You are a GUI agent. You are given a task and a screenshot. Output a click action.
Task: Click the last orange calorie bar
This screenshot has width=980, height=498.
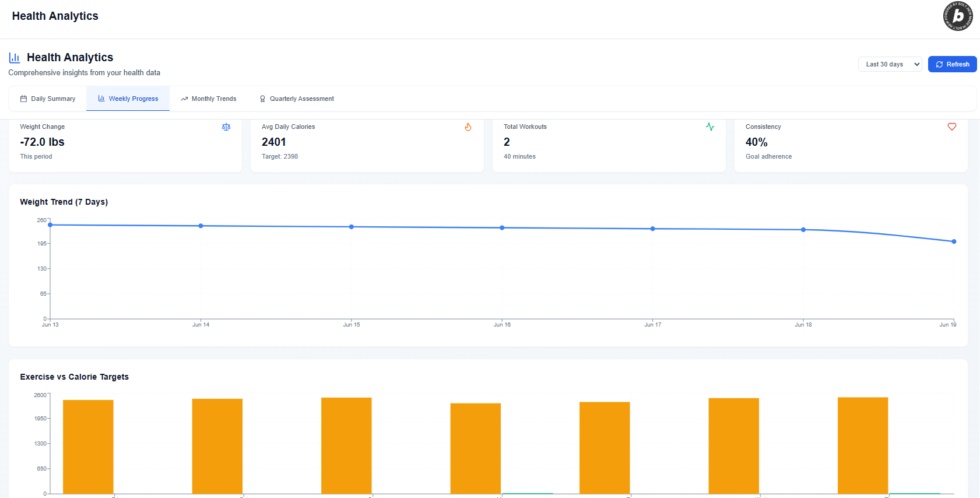click(x=863, y=446)
